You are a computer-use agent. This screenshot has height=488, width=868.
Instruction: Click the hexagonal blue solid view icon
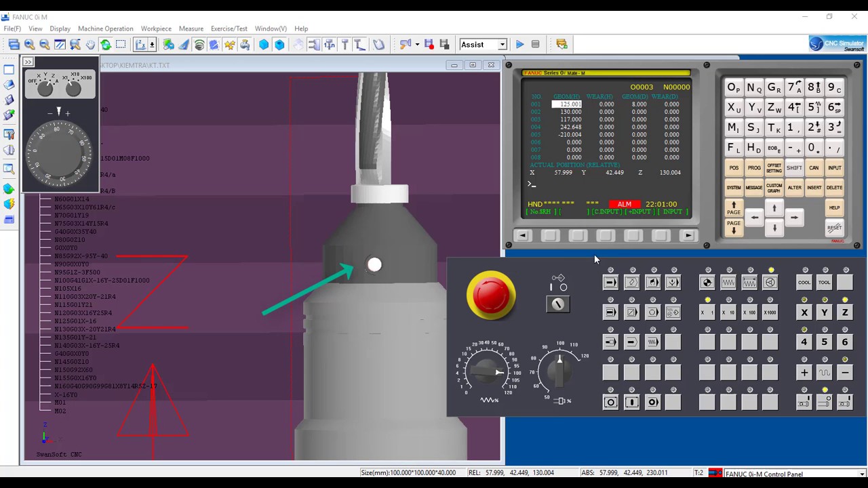[x=264, y=44]
